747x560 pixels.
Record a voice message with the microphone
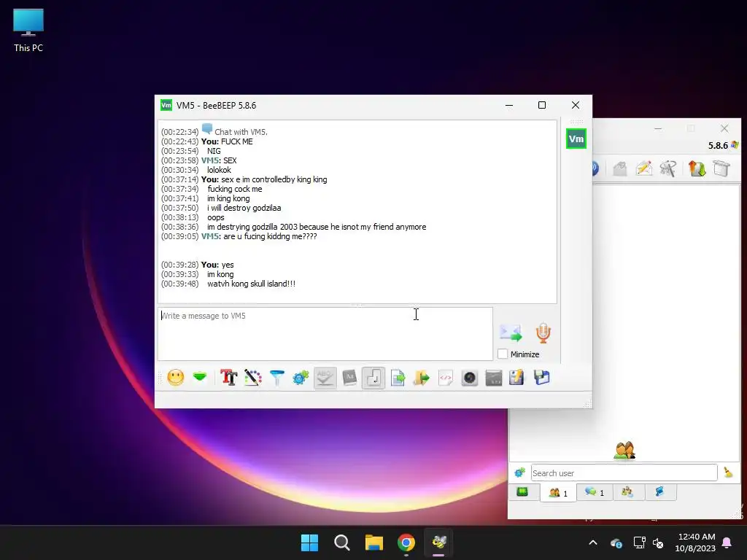(x=543, y=332)
